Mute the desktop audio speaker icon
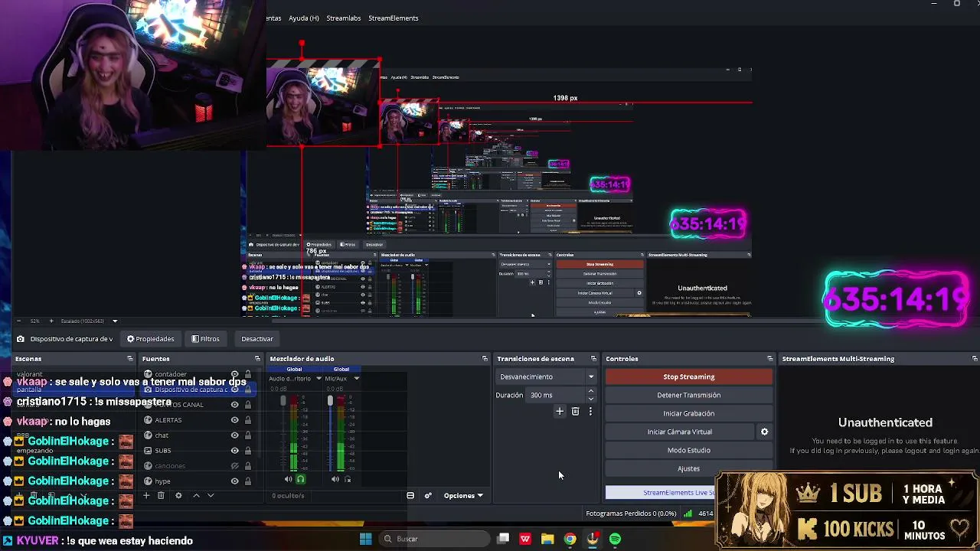The image size is (980, 551). tap(289, 479)
